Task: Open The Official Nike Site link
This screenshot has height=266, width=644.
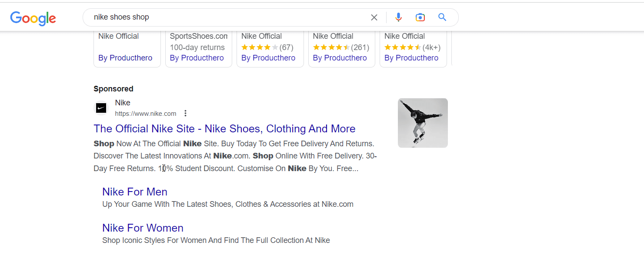Action: coord(224,128)
